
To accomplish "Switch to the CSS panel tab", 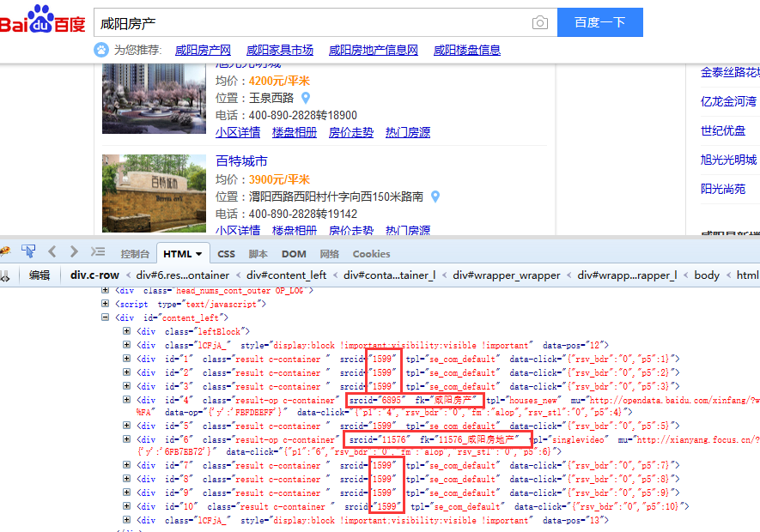I will (x=226, y=254).
